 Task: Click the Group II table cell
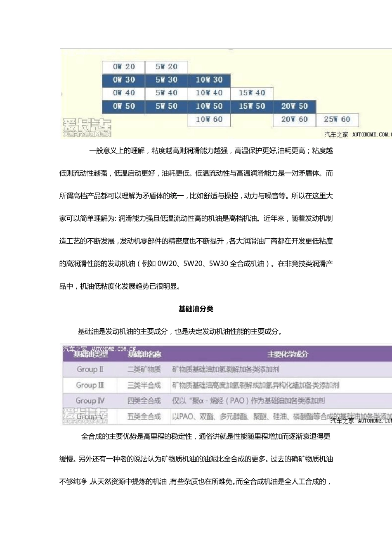tap(90, 369)
